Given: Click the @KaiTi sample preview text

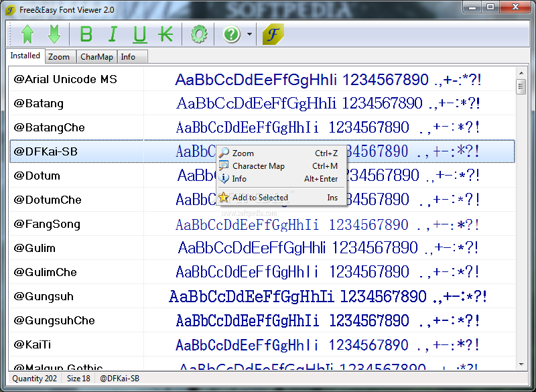Looking at the screenshot, I should pyautogui.click(x=328, y=345).
